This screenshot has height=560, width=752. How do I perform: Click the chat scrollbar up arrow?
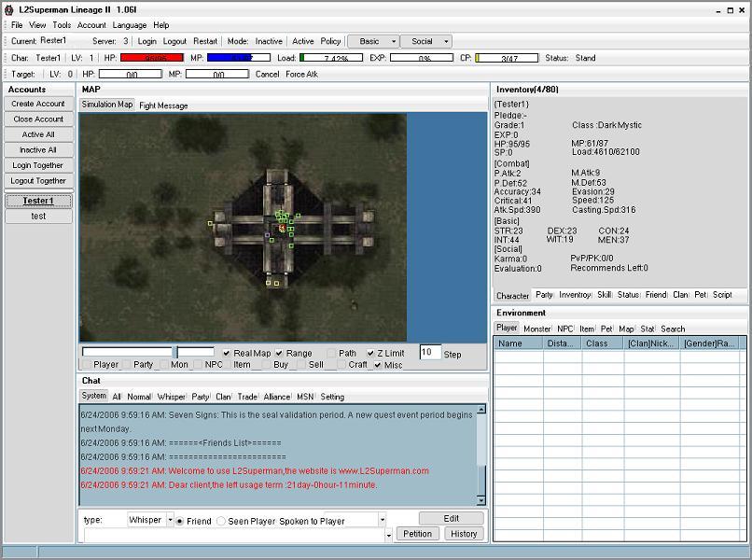[481, 410]
